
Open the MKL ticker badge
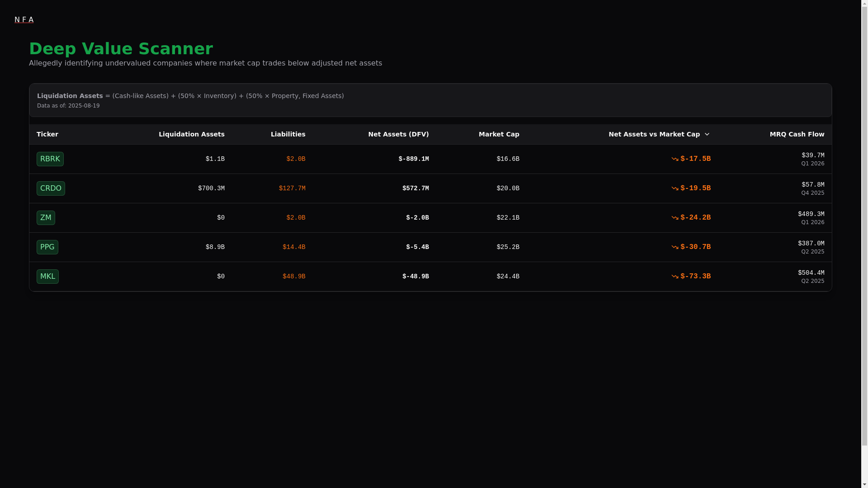click(x=47, y=277)
